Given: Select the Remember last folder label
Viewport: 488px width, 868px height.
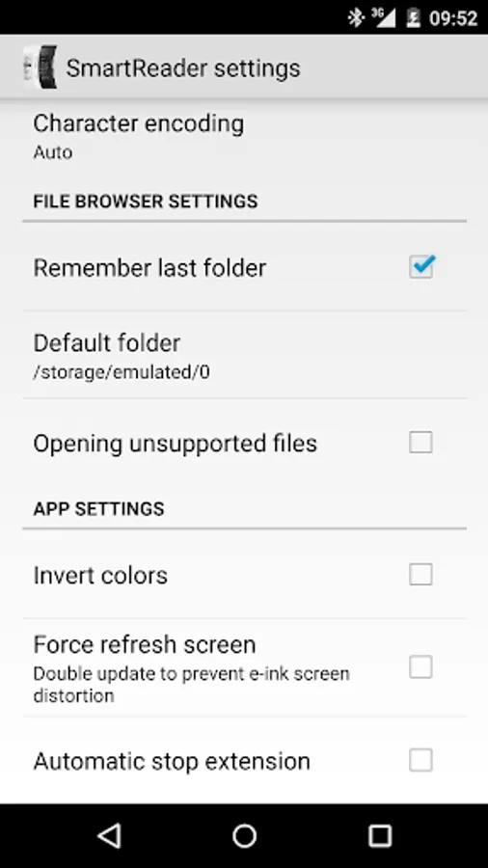Looking at the screenshot, I should [x=149, y=268].
